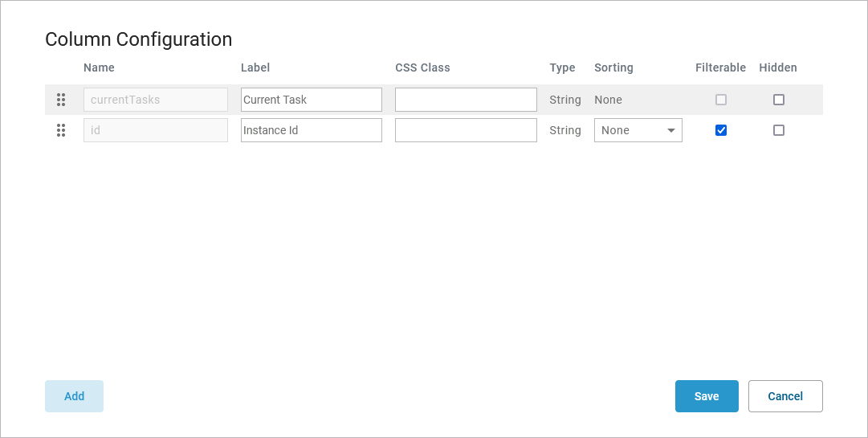
Task: Click the drag handle for the id row
Action: (61, 130)
